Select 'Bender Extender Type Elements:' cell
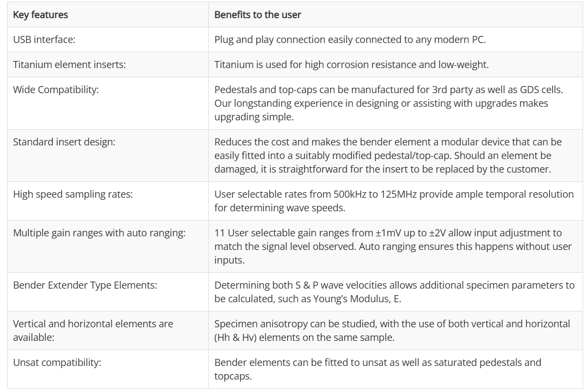 tap(85, 285)
